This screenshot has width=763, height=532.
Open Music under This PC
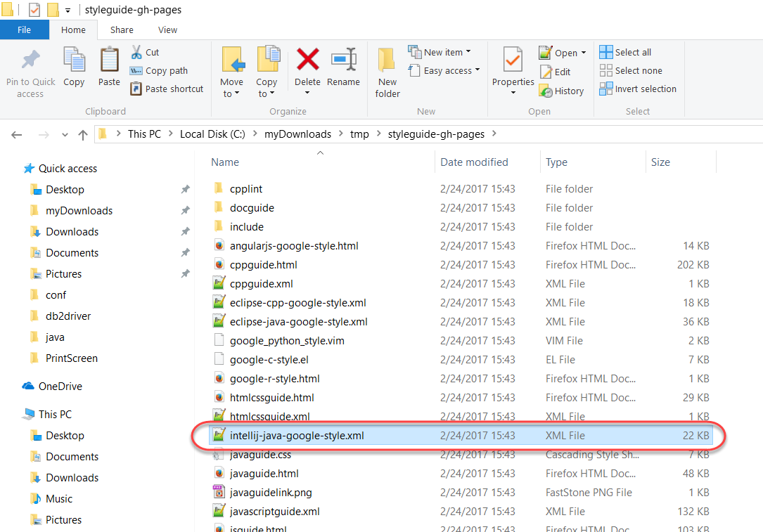pos(59,499)
